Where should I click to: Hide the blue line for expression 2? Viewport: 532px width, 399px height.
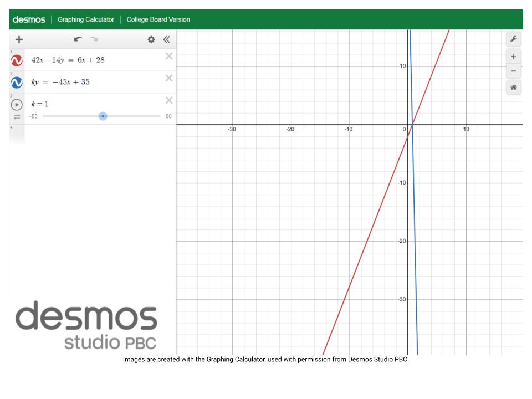coord(17,83)
